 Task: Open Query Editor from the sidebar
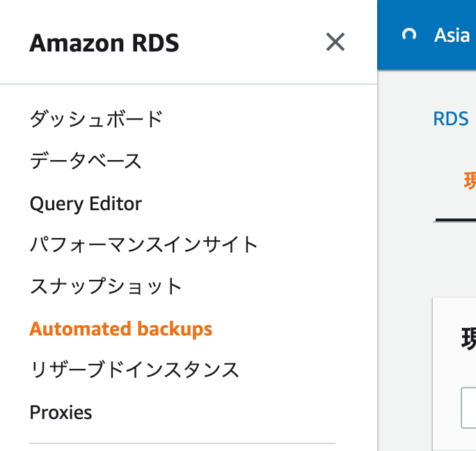click(x=86, y=203)
